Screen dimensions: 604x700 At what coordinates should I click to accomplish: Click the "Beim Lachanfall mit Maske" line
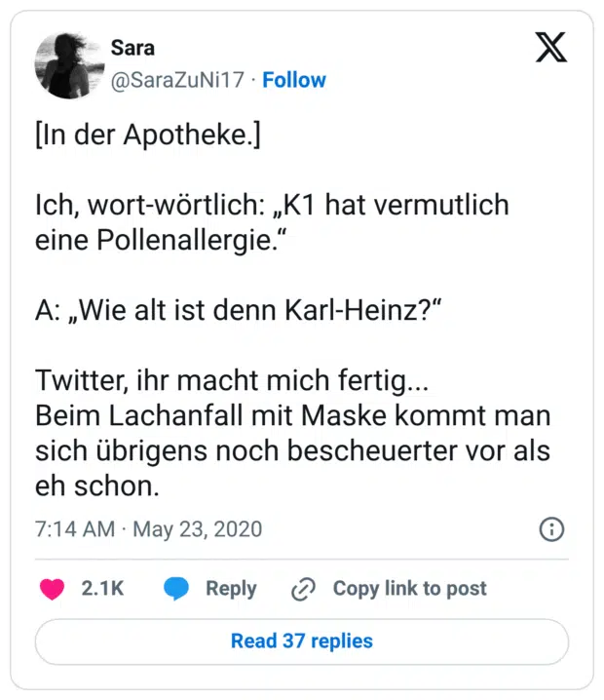point(292,415)
